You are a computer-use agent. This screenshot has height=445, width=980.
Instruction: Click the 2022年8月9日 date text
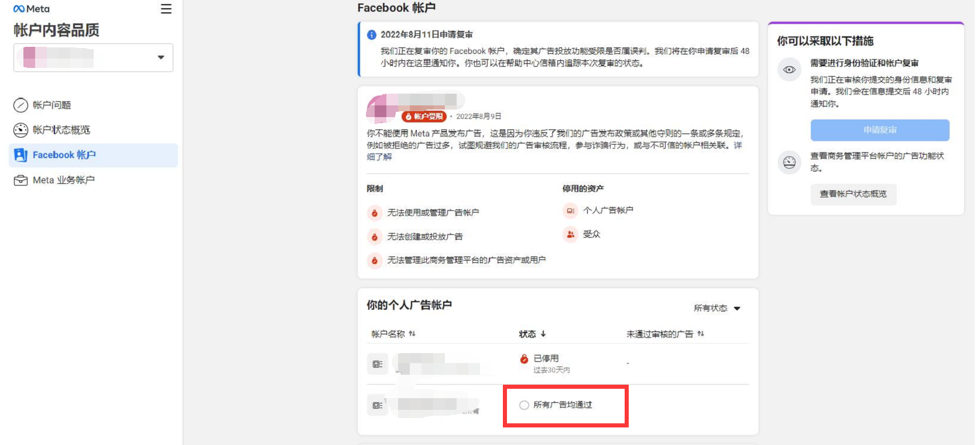pyautogui.click(x=478, y=117)
